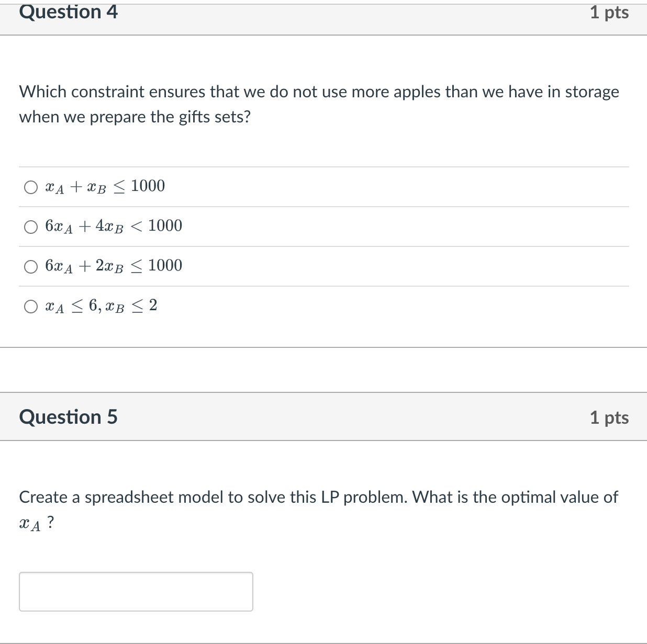Click the 1 pts label for Question 5
The image size is (647, 644).
click(609, 417)
